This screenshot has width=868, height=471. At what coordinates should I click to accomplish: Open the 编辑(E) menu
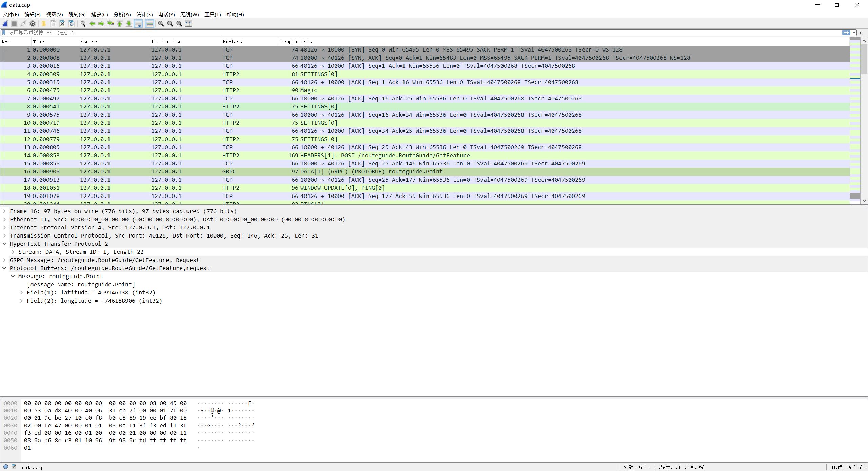point(32,14)
